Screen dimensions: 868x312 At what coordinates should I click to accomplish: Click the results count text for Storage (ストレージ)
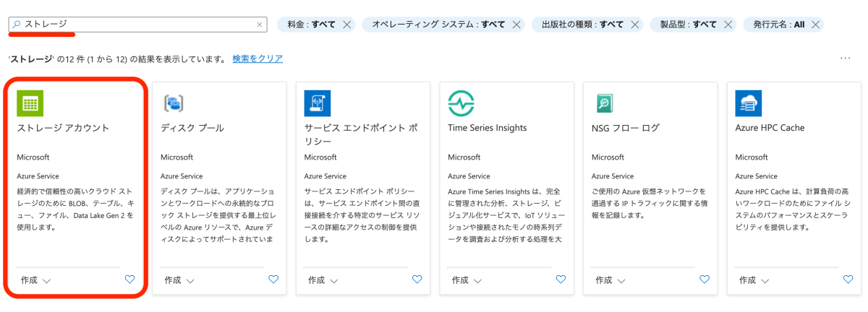[117, 58]
